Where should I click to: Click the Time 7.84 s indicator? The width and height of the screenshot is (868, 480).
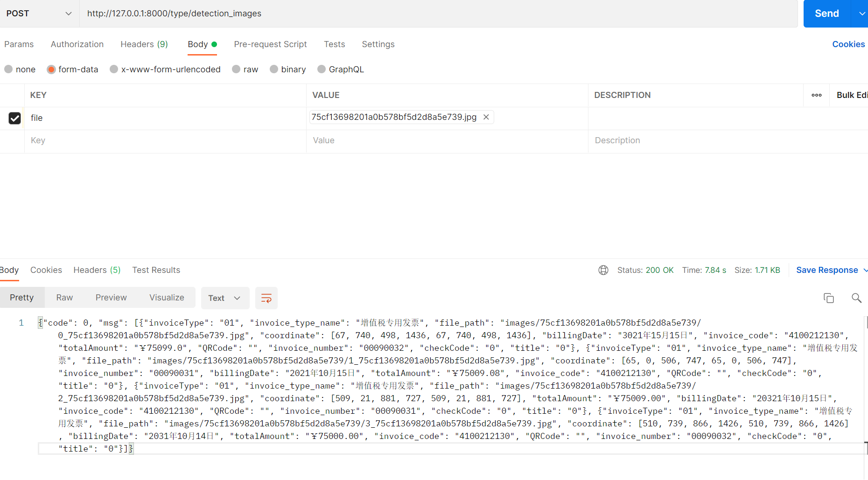704,270
